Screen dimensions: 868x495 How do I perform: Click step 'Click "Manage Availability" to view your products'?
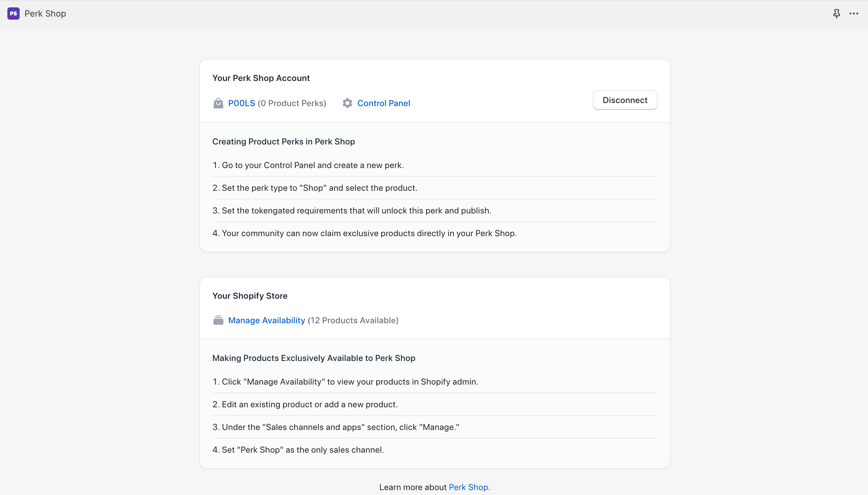[x=345, y=382]
